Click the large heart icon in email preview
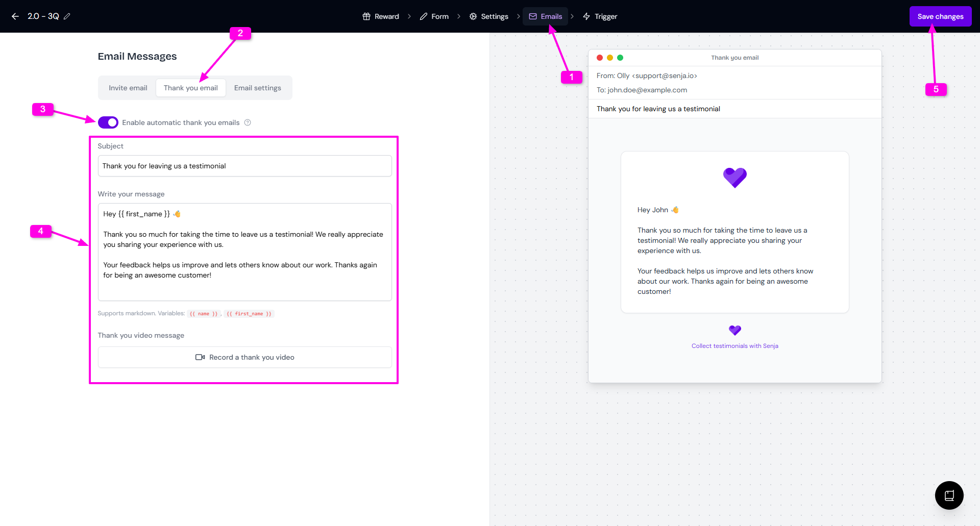 click(x=734, y=178)
